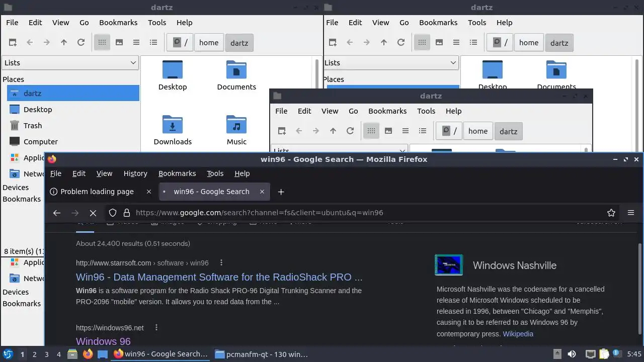Switch to virtual desktop 3
Screen dimensions: 644x362
(x=47, y=354)
